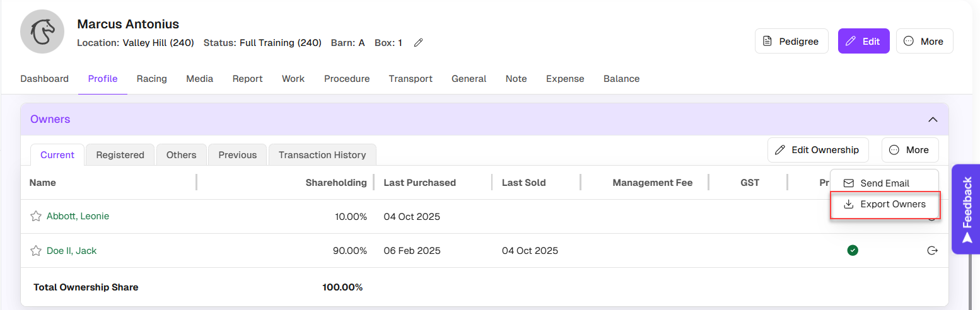The height and width of the screenshot is (310, 980).
Task: Collapse the Owners section chevron
Action: pos(933,120)
